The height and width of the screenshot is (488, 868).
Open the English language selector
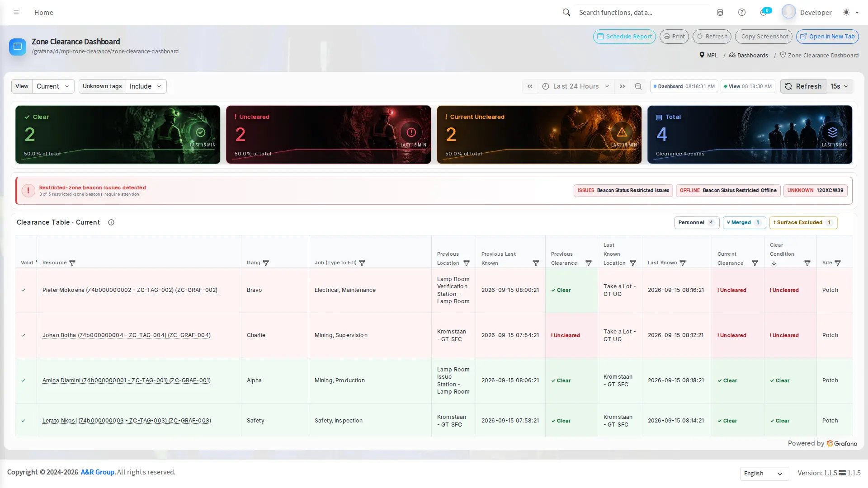click(764, 474)
